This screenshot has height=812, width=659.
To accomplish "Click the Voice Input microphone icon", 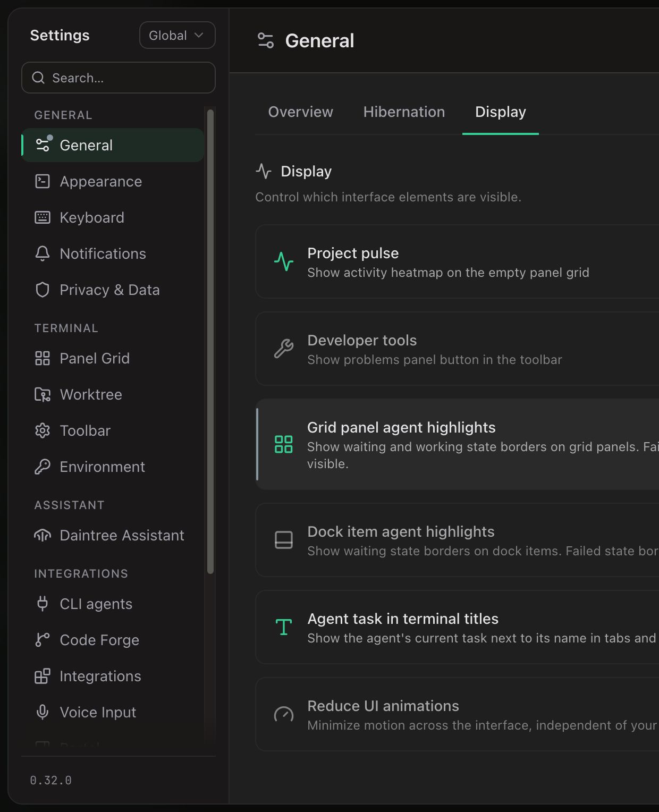I will [x=43, y=712].
